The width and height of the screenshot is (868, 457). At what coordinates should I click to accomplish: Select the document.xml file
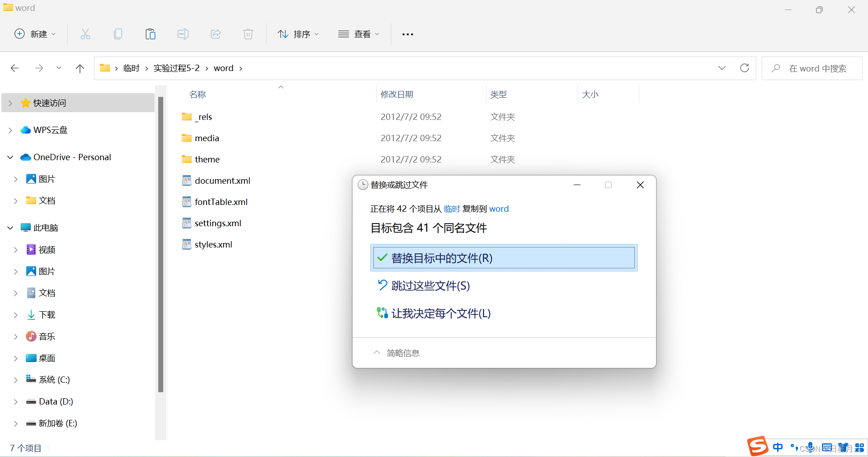(x=216, y=181)
